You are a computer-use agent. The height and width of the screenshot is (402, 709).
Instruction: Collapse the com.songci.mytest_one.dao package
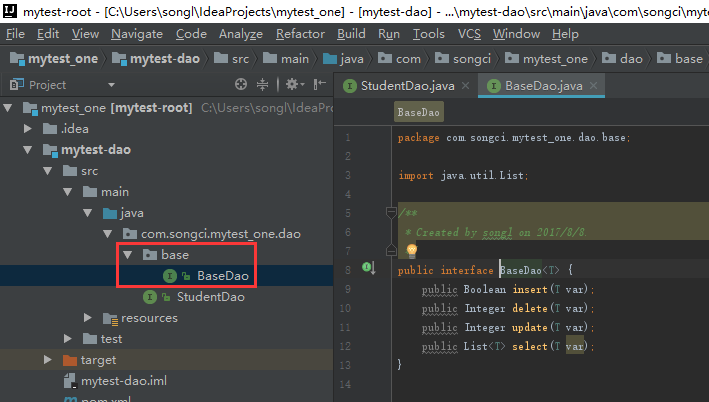point(108,234)
